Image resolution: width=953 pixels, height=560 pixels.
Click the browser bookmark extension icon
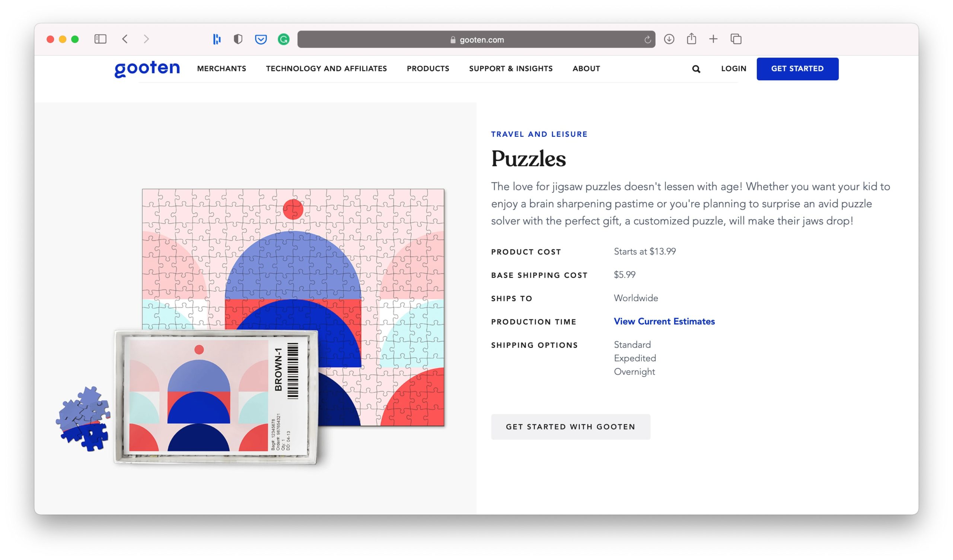pos(261,39)
